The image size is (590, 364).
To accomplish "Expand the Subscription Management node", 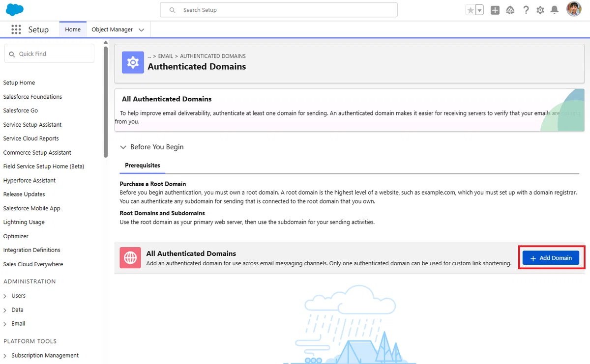I will click(5, 356).
